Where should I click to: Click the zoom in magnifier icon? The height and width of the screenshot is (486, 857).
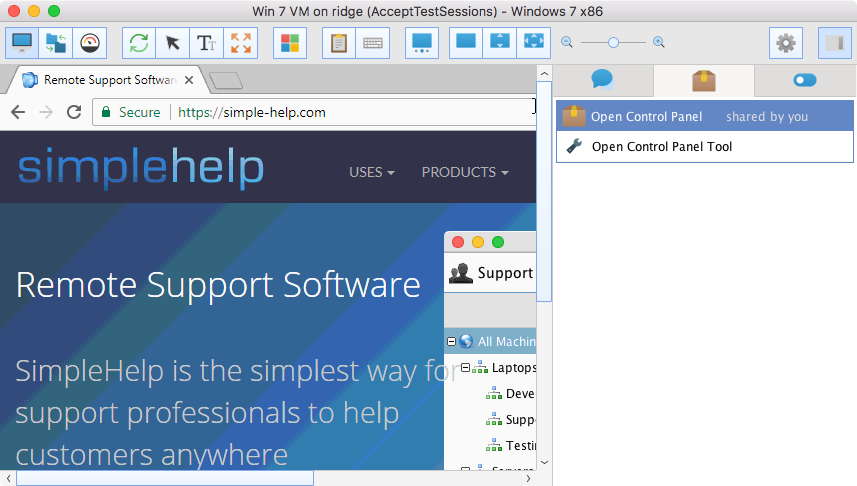click(659, 42)
